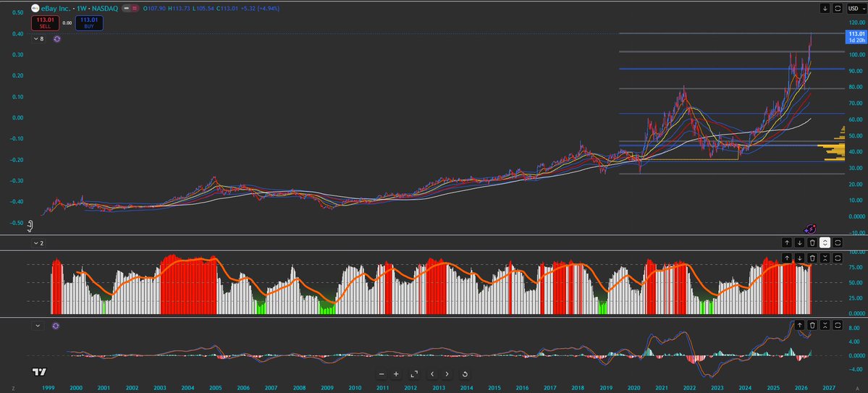The width and height of the screenshot is (868, 393).
Task: Move the main chart pane down
Action: 825,8
